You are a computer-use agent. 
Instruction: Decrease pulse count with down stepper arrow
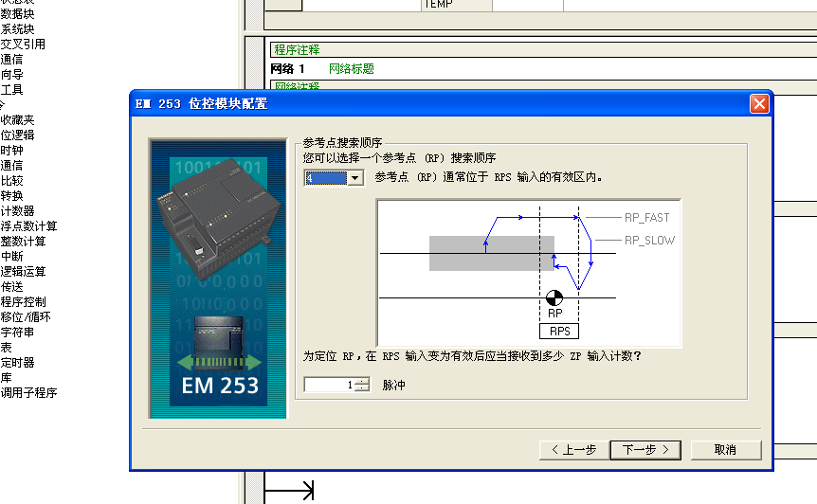362,388
